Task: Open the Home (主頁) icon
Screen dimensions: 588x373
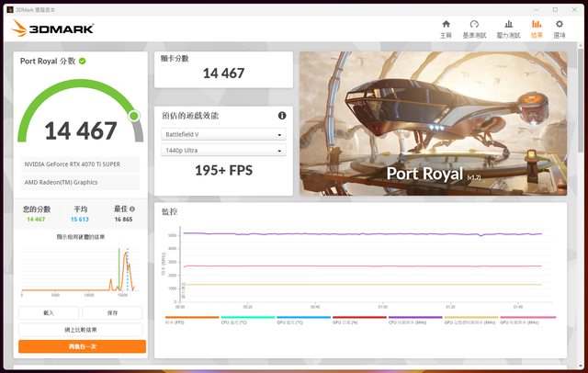Action: [x=446, y=28]
